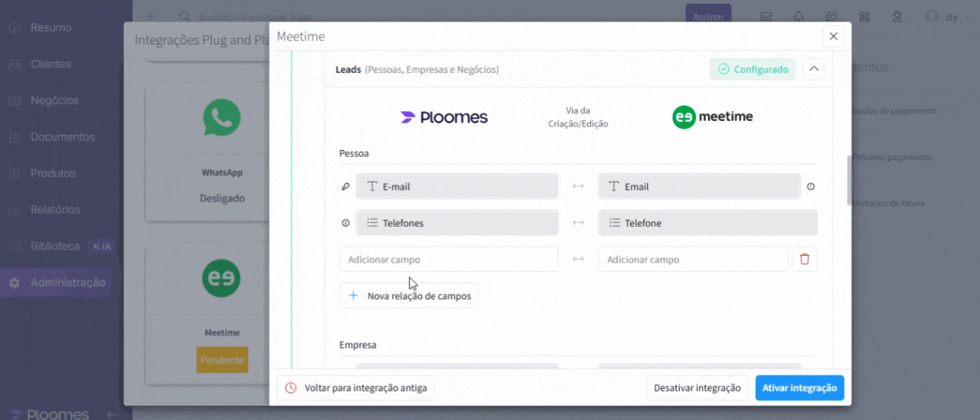Open Documentos in the sidebar
Screen dimensions: 980x420
click(62, 137)
